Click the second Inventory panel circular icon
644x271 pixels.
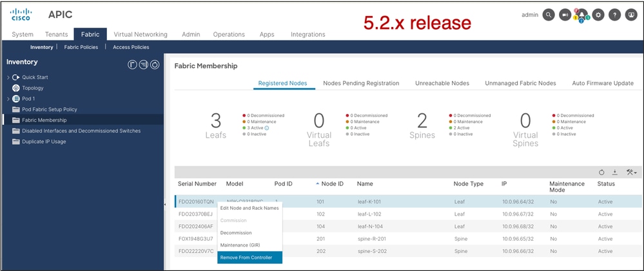[x=143, y=64]
